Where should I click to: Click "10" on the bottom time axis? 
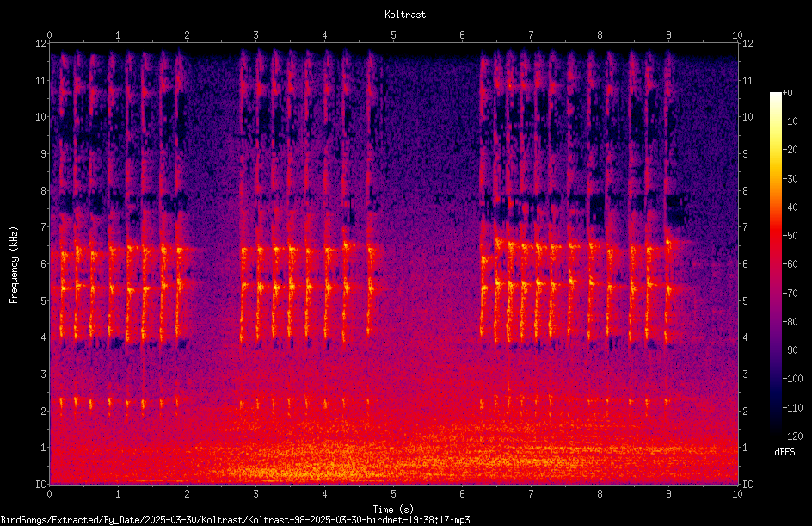click(737, 494)
